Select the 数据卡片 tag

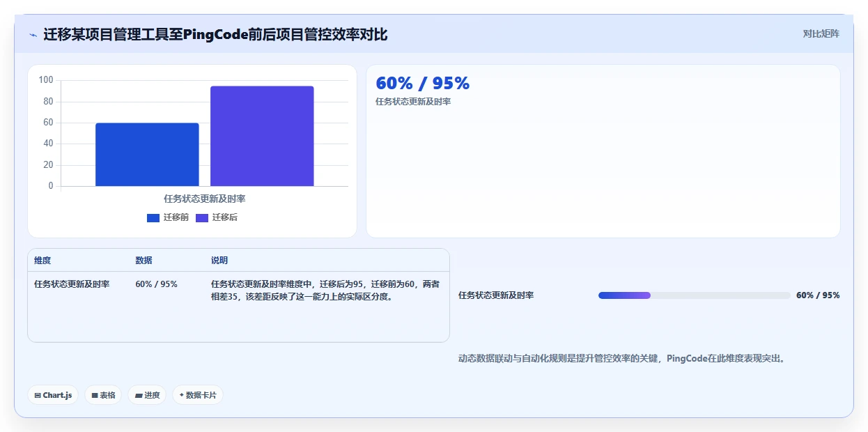[x=198, y=395]
